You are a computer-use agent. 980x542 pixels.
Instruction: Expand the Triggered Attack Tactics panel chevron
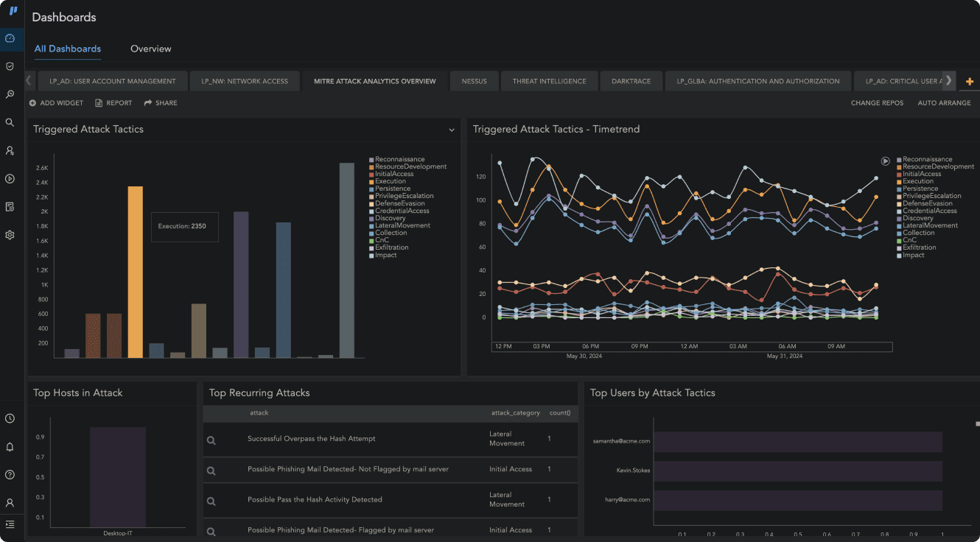tap(452, 130)
